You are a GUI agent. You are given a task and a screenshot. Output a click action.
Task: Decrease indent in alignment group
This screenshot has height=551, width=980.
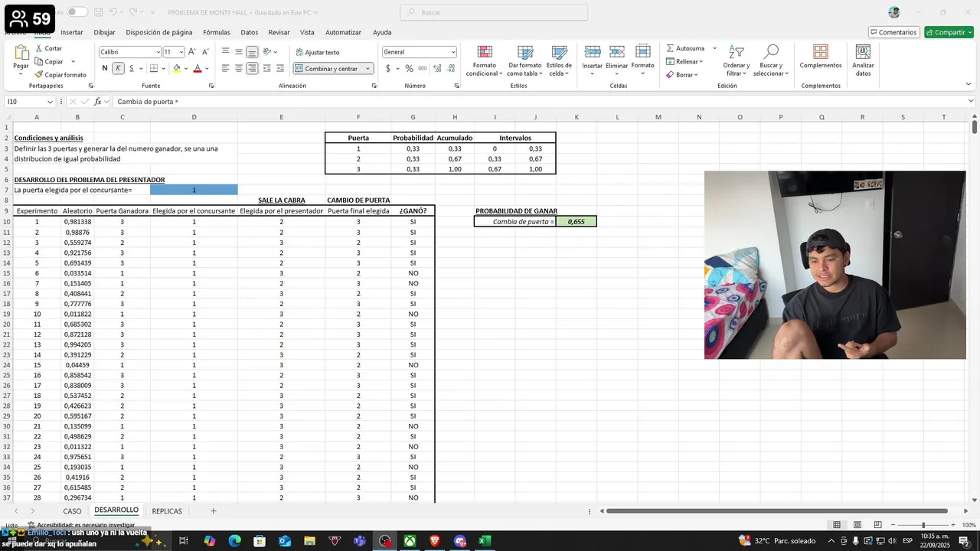click(x=266, y=68)
